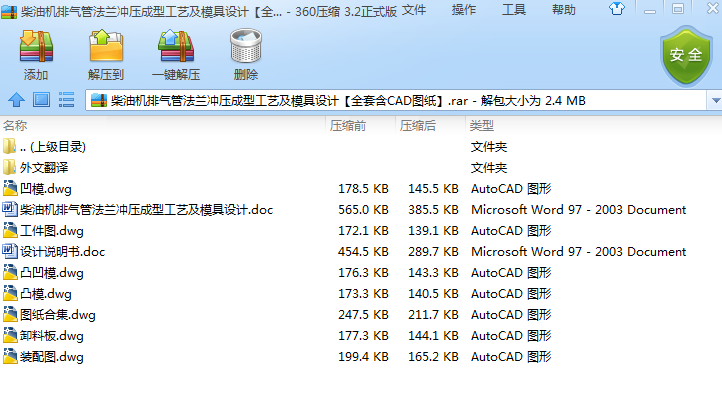
Task: Select file 柴油机排气管法兰冲压成型工艺及模具设计.doc
Action: click(146, 209)
